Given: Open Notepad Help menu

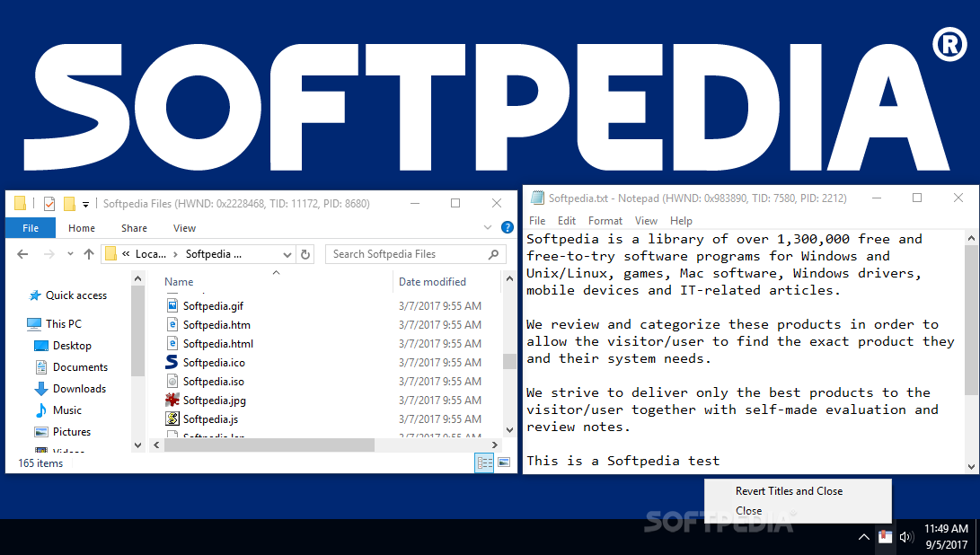Looking at the screenshot, I should pyautogui.click(x=681, y=221).
